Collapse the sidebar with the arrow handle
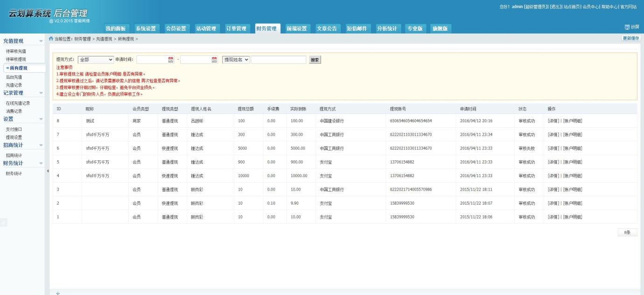This screenshot has width=644, height=295. tap(47, 171)
